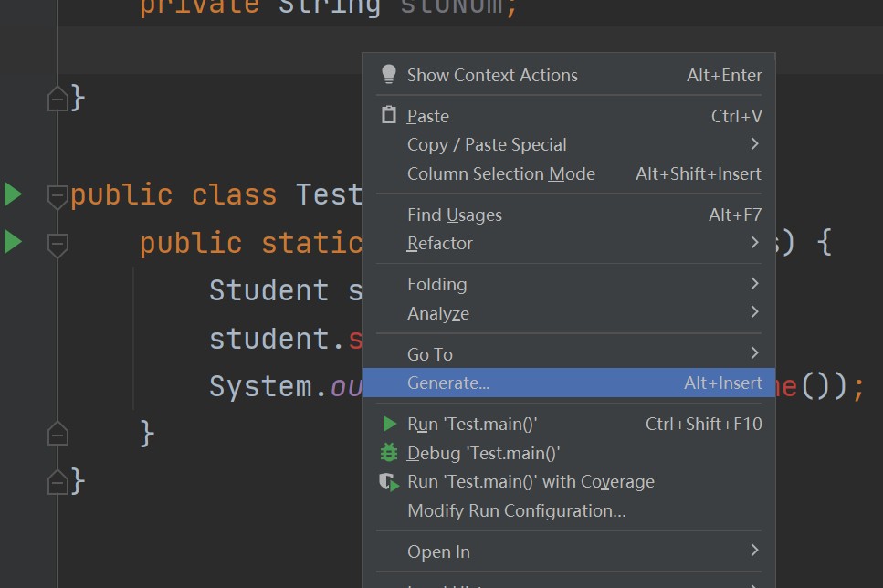Collapse the Test class fold marker
This screenshot has height=588, width=883.
tap(58, 194)
